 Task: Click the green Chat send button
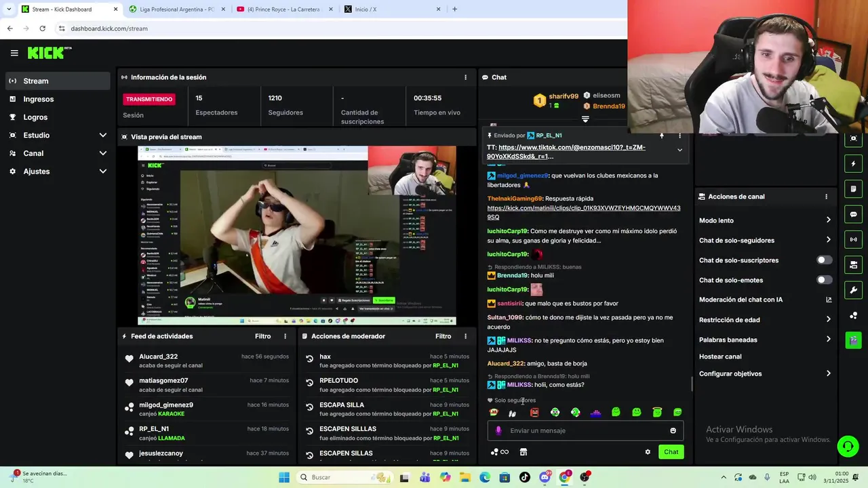671,452
